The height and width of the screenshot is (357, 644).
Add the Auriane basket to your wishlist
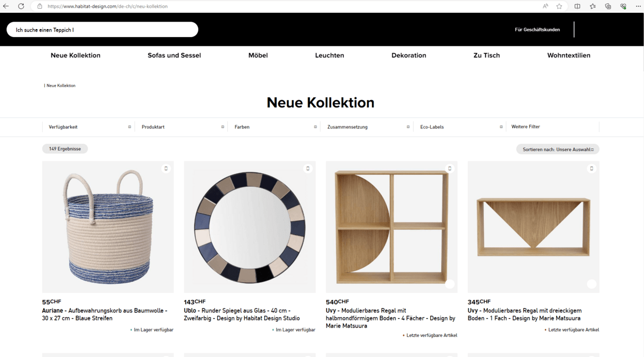click(166, 168)
